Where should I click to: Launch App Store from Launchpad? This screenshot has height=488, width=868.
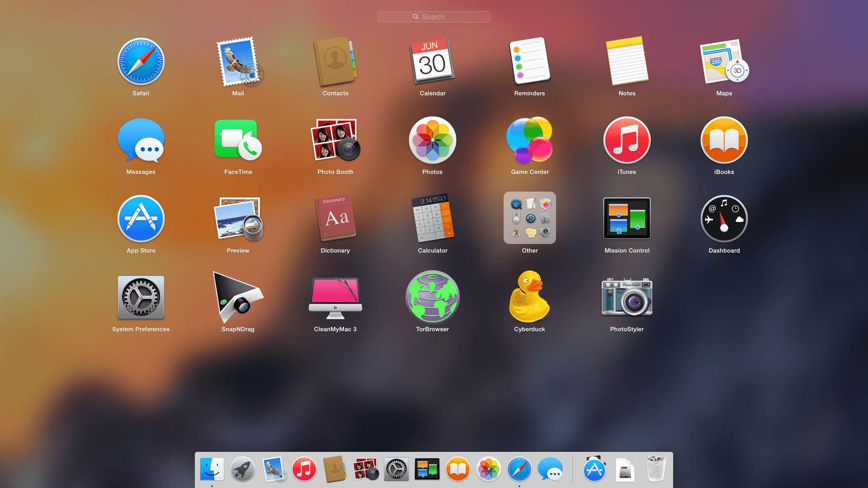[141, 217]
